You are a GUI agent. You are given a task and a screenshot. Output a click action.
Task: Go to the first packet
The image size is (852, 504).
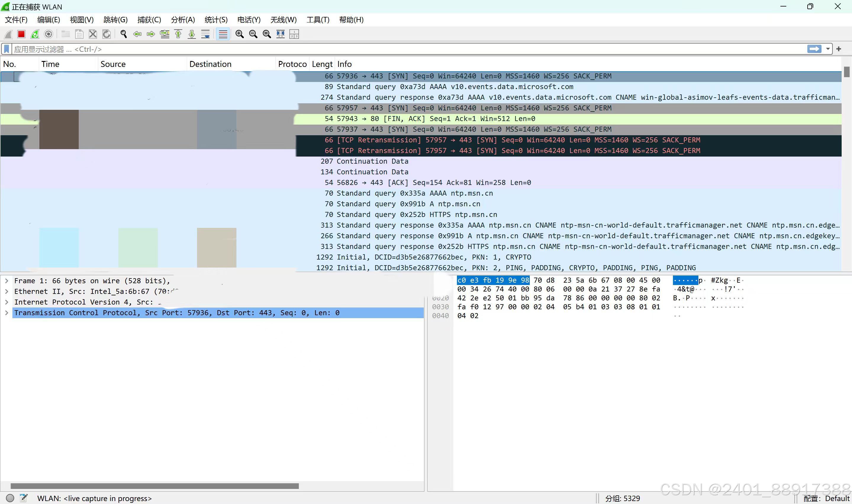(178, 34)
